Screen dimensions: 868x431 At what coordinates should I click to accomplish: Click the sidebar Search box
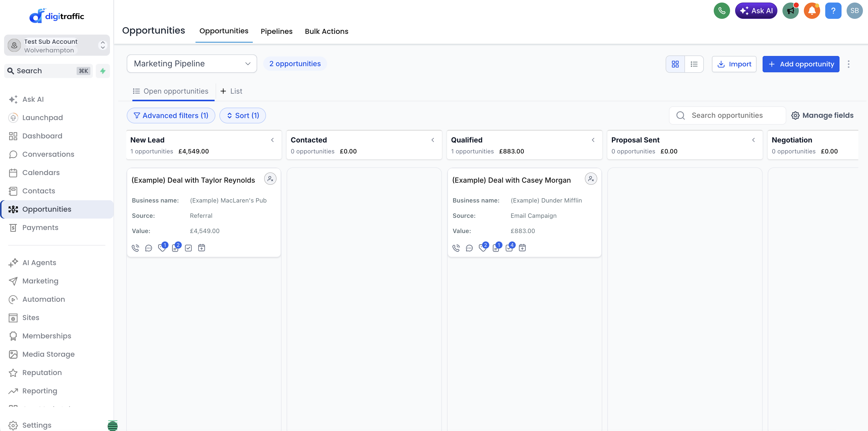49,71
